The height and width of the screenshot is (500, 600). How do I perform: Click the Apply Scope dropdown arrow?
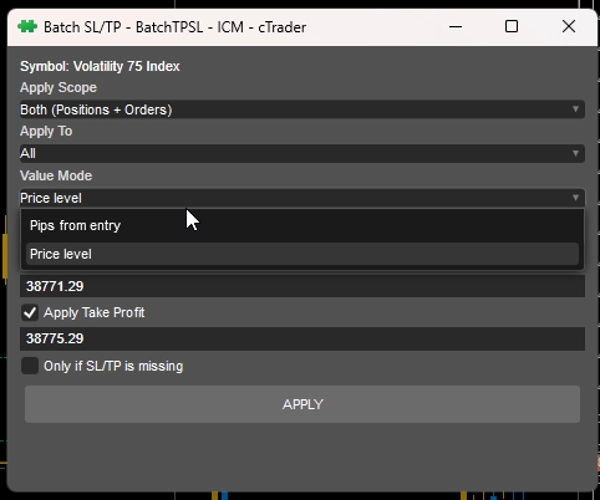(x=576, y=110)
